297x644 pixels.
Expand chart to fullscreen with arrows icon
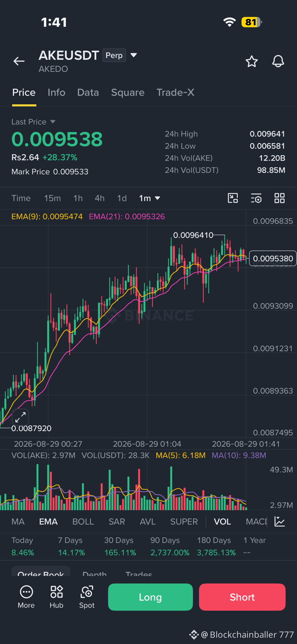pyautogui.click(x=20, y=417)
